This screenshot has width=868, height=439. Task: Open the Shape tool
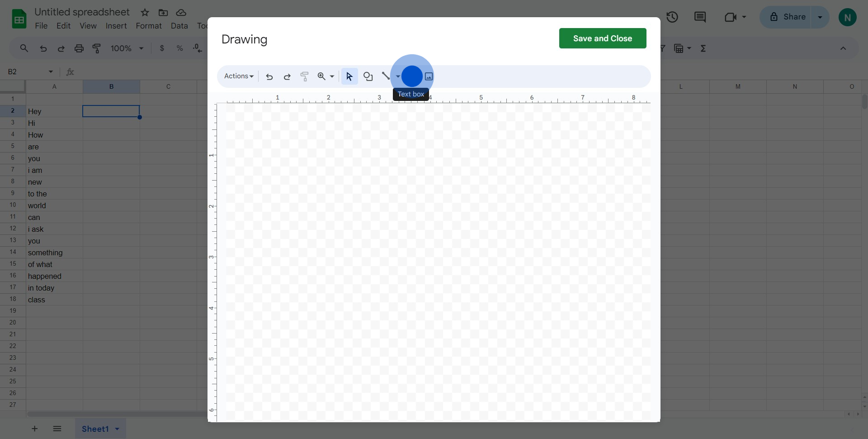[368, 76]
